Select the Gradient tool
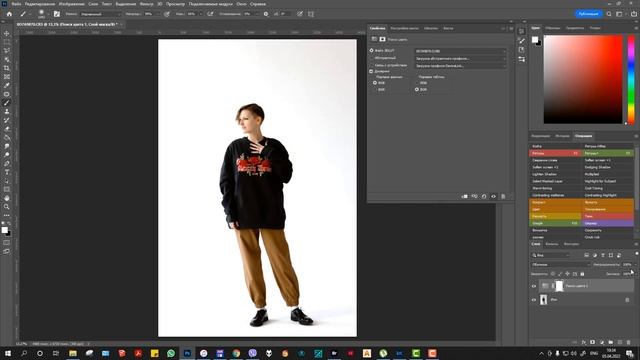The image size is (640, 360). (x=7, y=138)
